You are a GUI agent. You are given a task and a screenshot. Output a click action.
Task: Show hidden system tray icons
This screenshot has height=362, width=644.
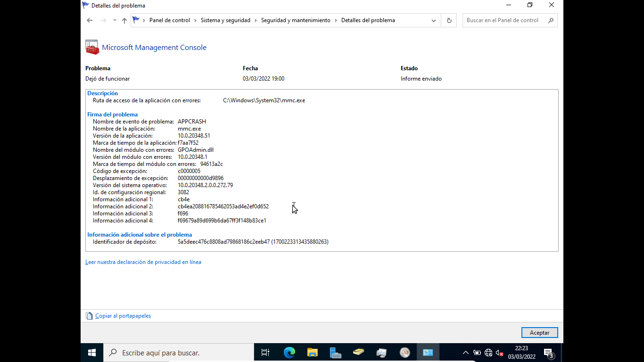click(x=465, y=353)
